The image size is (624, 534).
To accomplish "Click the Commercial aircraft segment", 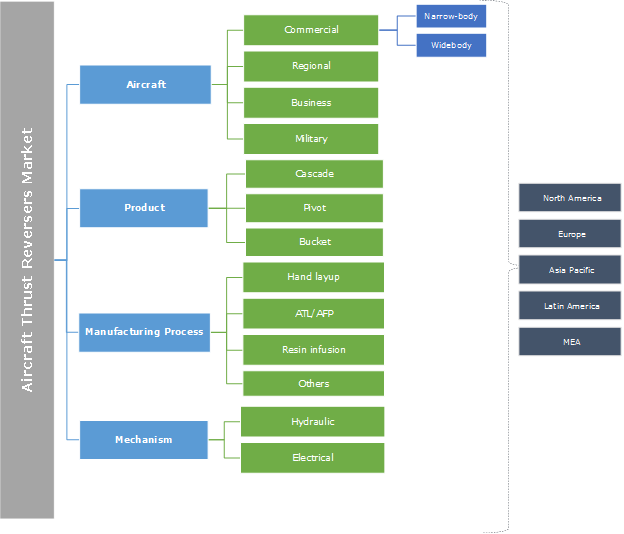I will [x=311, y=30].
